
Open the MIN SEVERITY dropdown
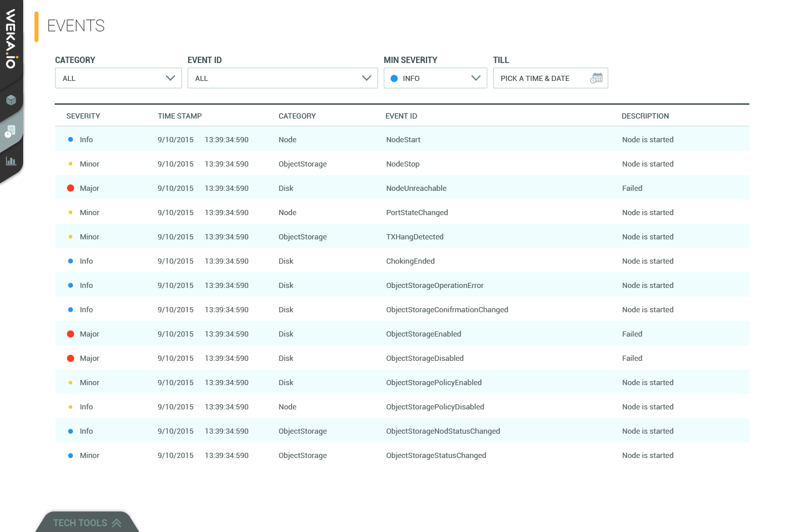(435, 77)
